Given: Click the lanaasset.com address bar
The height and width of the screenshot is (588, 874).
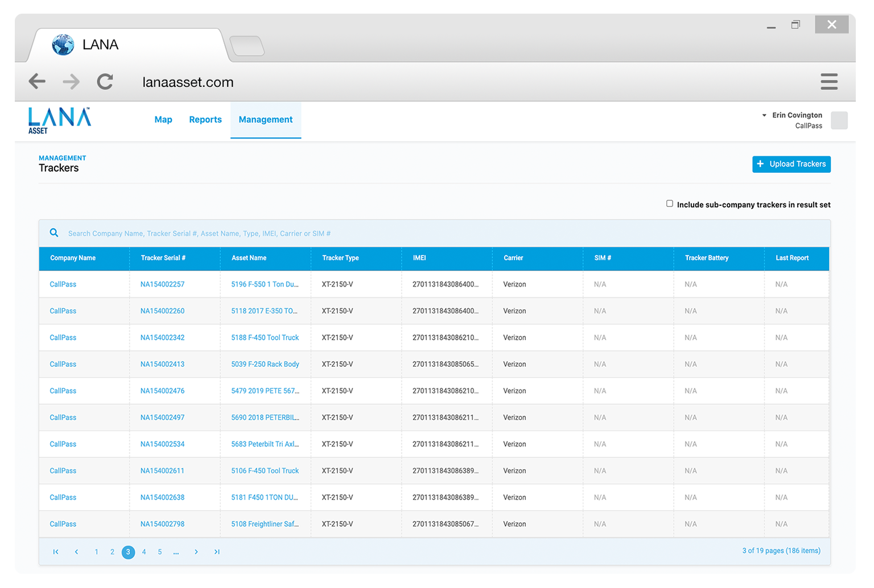Looking at the screenshot, I should (x=188, y=82).
